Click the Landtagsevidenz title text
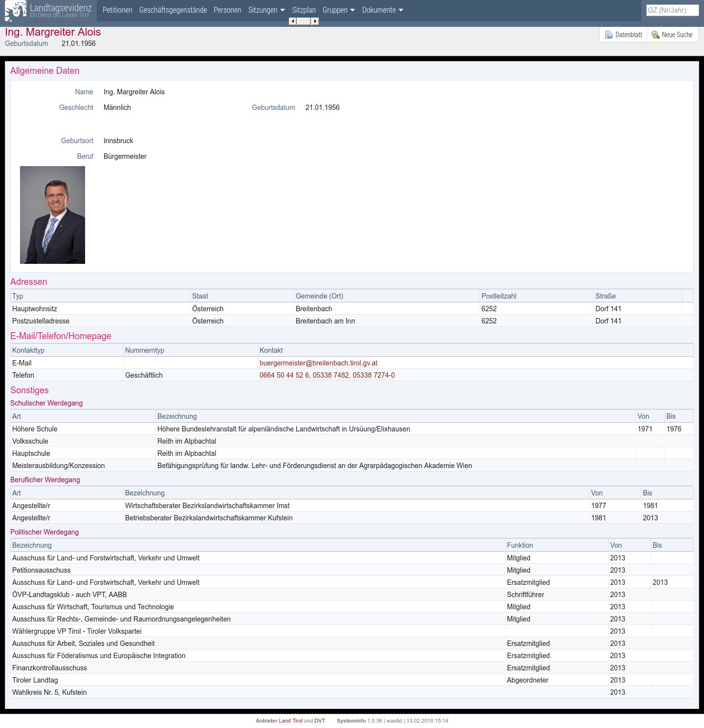The height and width of the screenshot is (728, 704). (61, 8)
